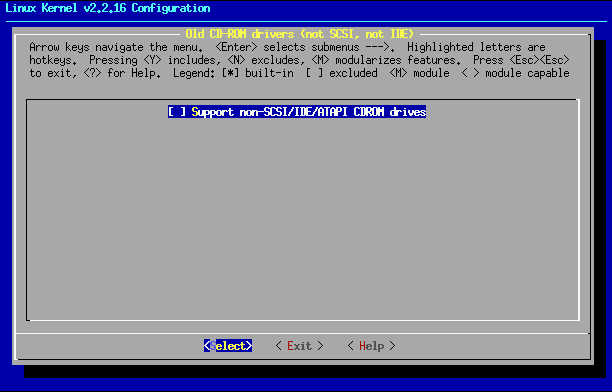Choose the Exit button
The image size is (612, 392).
[299, 346]
